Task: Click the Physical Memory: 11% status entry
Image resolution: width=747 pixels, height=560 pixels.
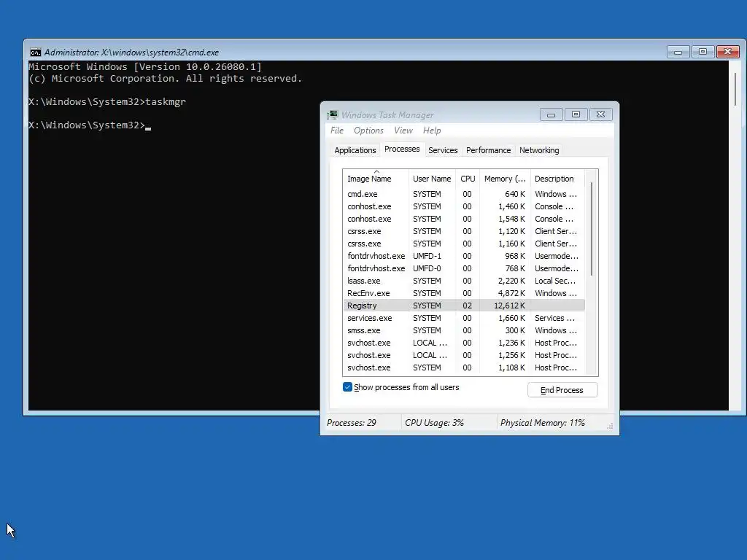Action: coord(542,423)
